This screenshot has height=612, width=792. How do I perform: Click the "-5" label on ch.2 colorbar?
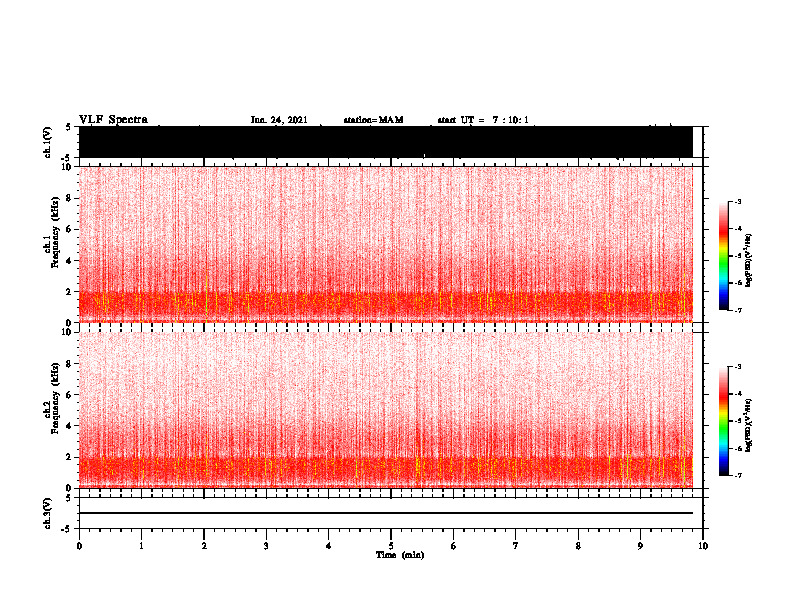738,421
